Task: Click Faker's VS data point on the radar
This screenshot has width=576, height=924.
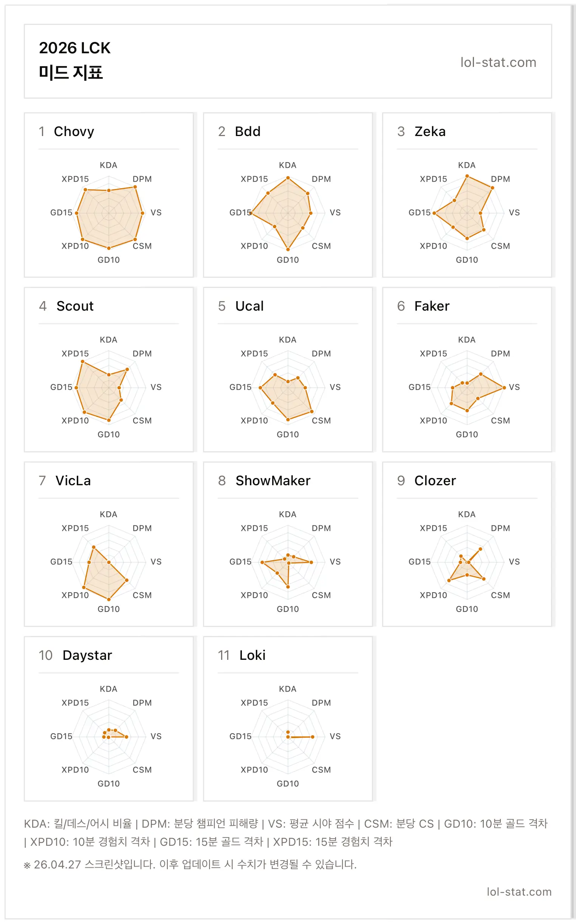Action: 504,387
